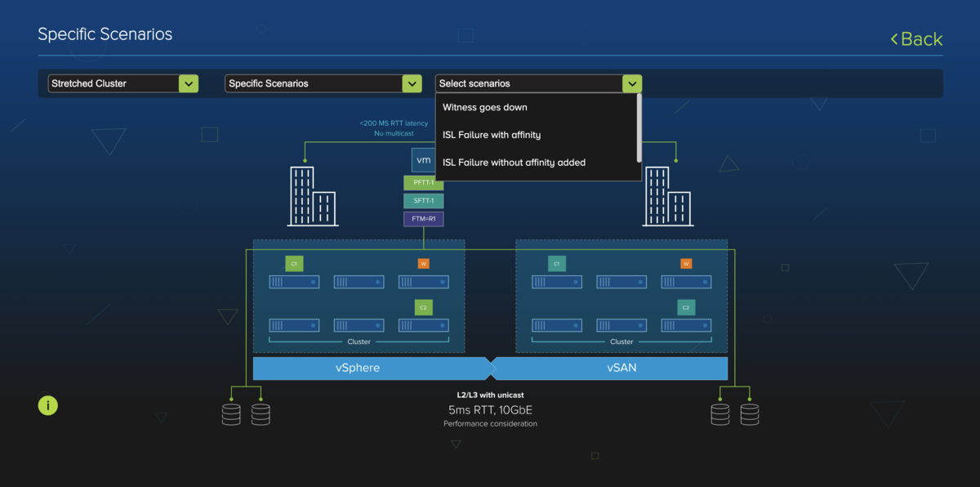Click '5ms RTT, 10GbE' text
This screenshot has height=487, width=980.
[x=490, y=410]
